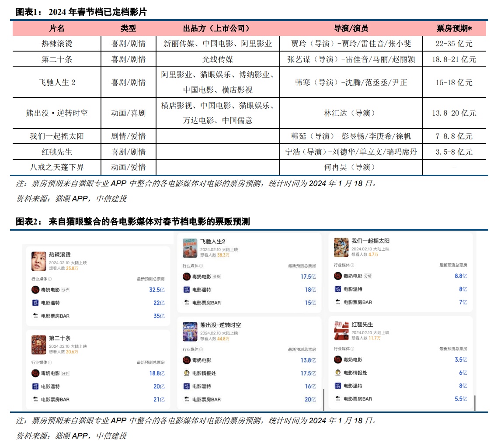This screenshot has width=504, height=446.
Task: Click table cell 动画/喜剧
Action: [128, 113]
